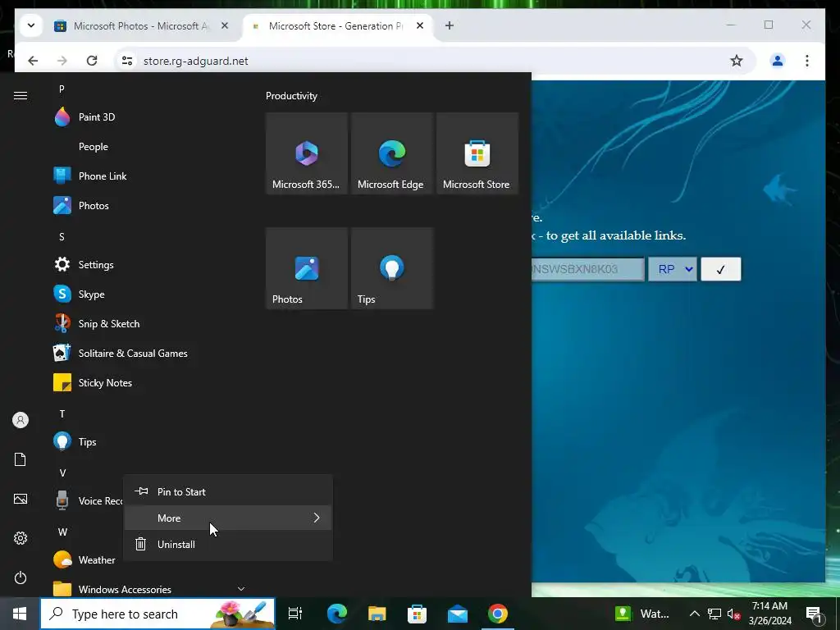This screenshot has height=630, width=840.
Task: Open Pictures from Start sidebar
Action: pyautogui.click(x=21, y=499)
